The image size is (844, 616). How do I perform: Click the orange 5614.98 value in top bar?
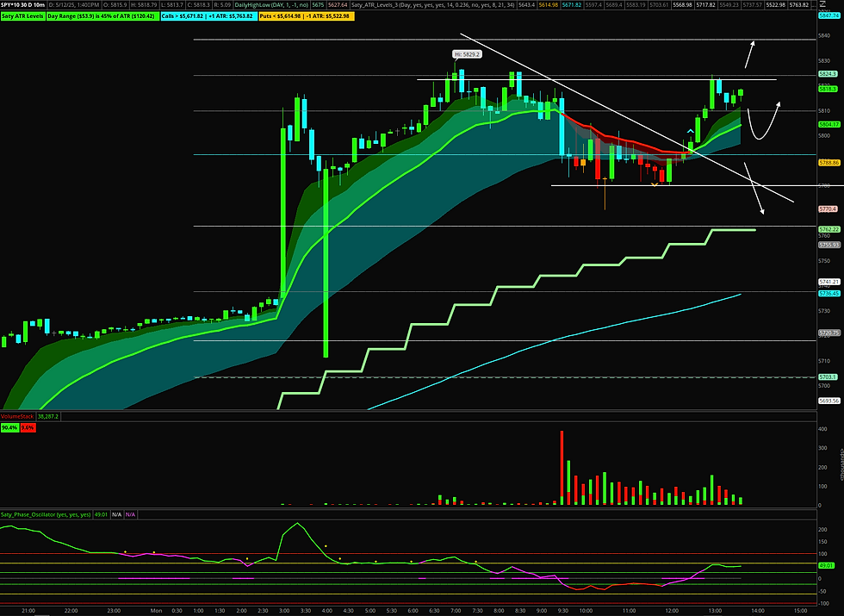(549, 5)
